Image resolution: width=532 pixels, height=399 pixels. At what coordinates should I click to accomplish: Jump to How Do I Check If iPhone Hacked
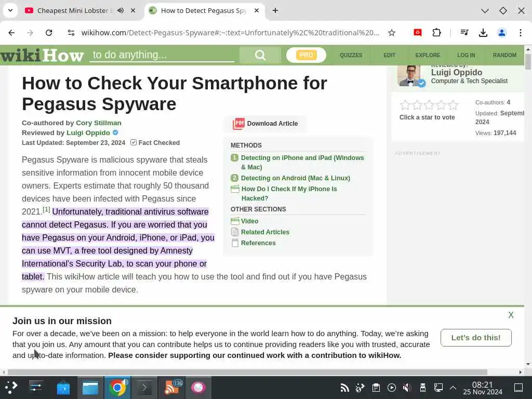(x=289, y=193)
